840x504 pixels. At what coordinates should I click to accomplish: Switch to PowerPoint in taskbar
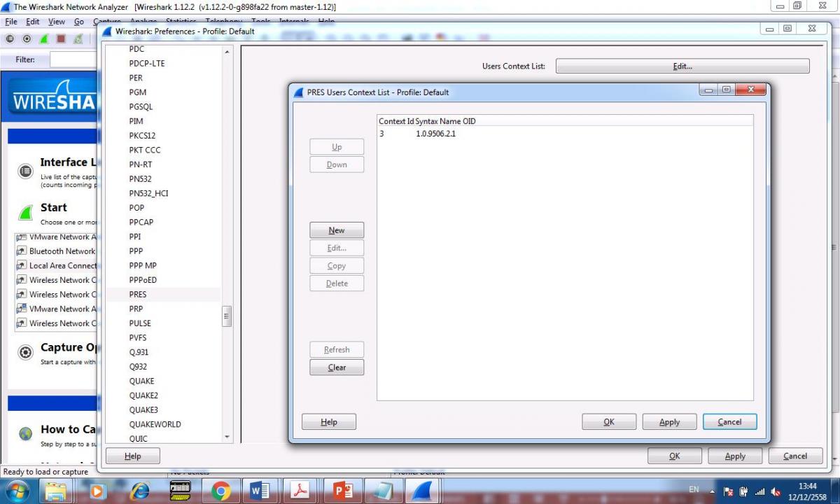343,491
